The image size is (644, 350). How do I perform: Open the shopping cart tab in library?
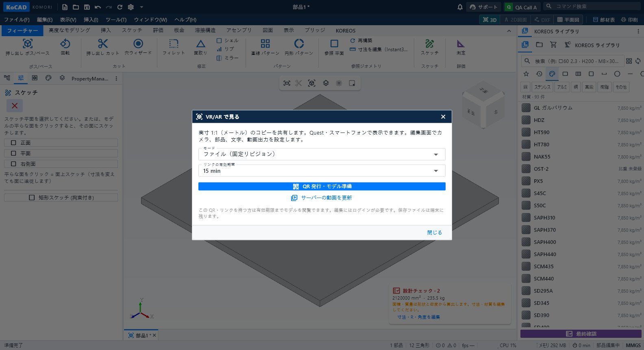(x=553, y=45)
